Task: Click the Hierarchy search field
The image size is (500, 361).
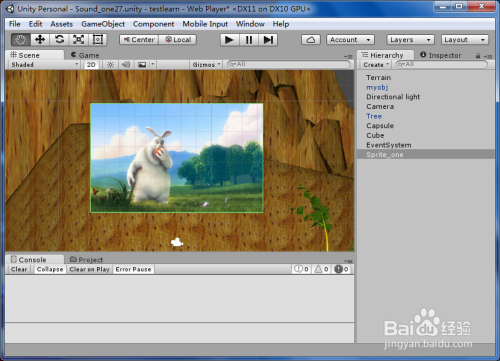Action: pos(441,64)
